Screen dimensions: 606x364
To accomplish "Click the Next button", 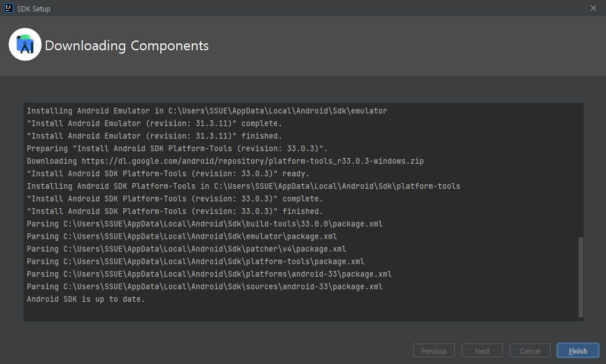I will 482,350.
